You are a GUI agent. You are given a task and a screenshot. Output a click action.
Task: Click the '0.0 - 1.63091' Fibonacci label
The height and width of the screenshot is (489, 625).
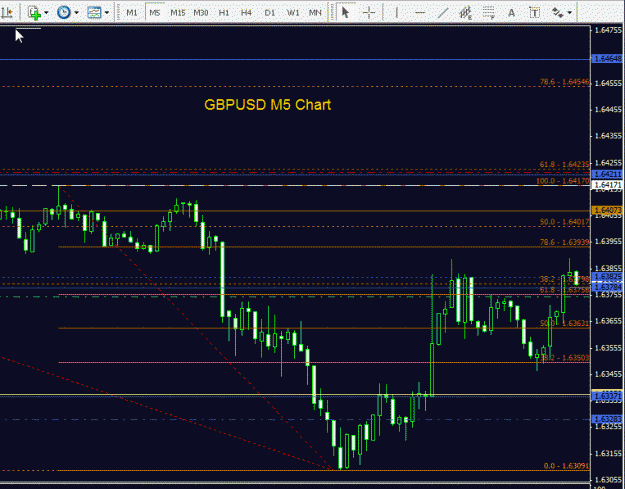tap(566, 465)
